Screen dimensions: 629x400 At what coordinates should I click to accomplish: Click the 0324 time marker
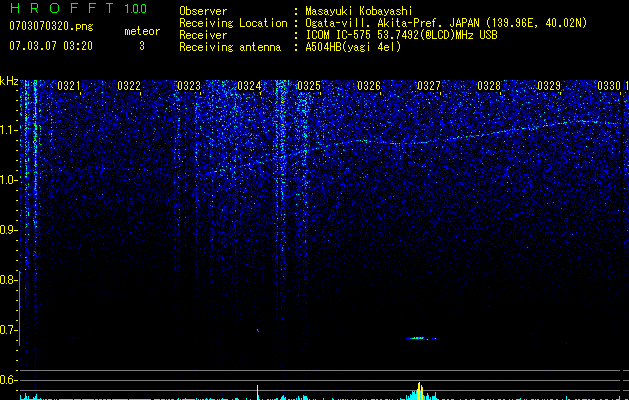[x=249, y=86]
